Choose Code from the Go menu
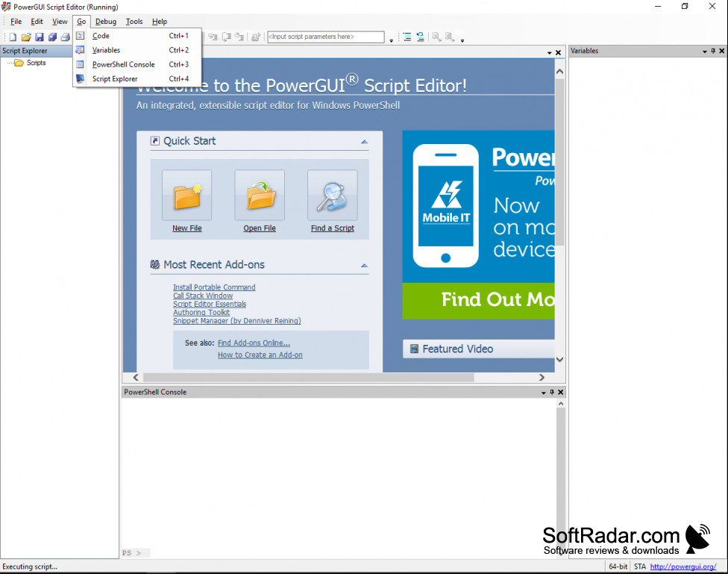Screen dimensions: 728x574 (137, 35)
